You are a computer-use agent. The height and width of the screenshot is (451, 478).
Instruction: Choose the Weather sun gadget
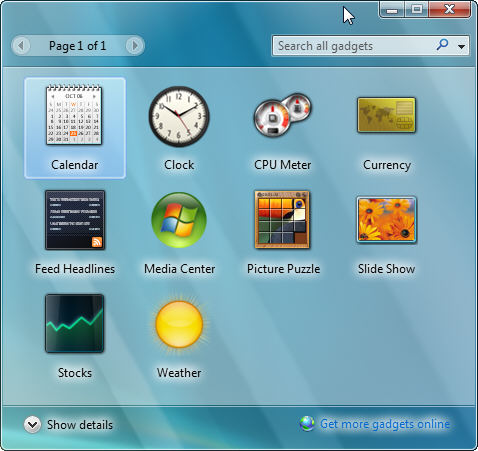tap(179, 324)
